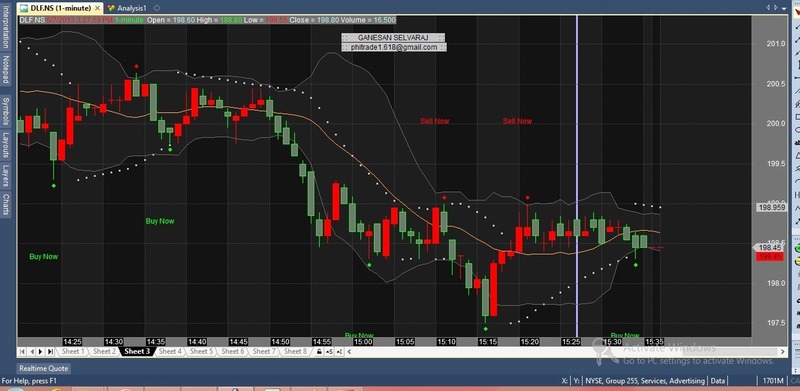Jump to the first sheet with the first-sheet arrow

[22, 352]
